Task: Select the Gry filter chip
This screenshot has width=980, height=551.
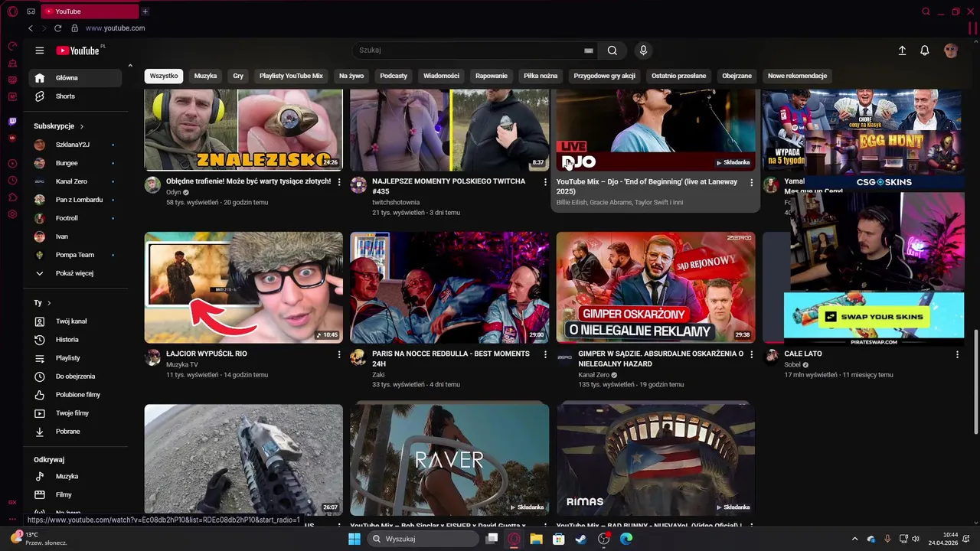Action: pos(238,76)
